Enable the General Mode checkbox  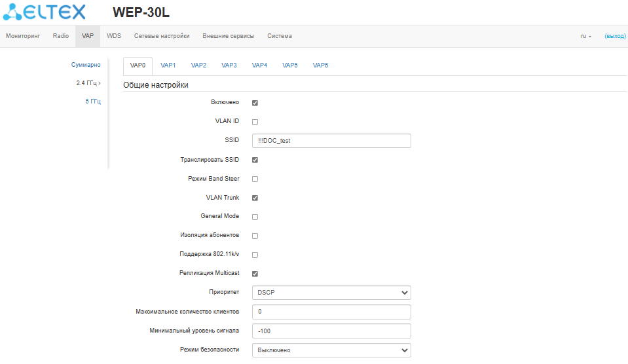[x=255, y=217]
